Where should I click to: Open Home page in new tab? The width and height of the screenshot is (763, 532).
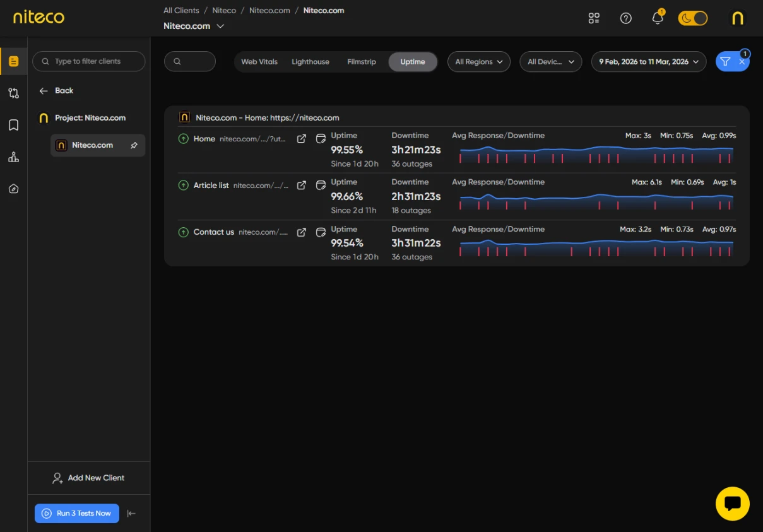click(x=302, y=139)
